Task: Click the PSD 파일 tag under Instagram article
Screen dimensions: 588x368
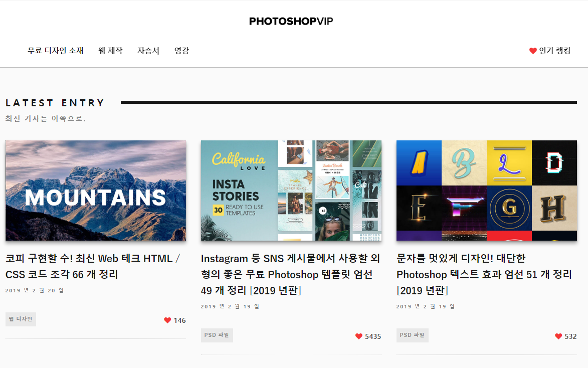Action: 217,335
